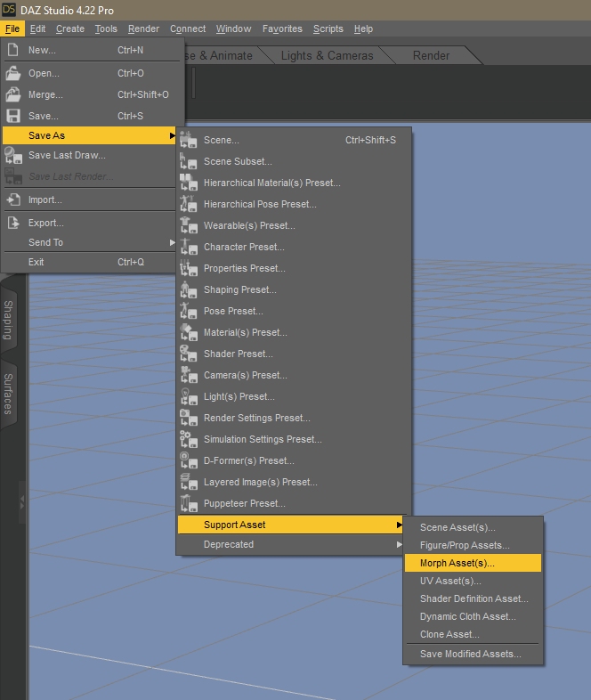Open the Help menu
Viewport: 591px width, 700px height.
tap(363, 29)
